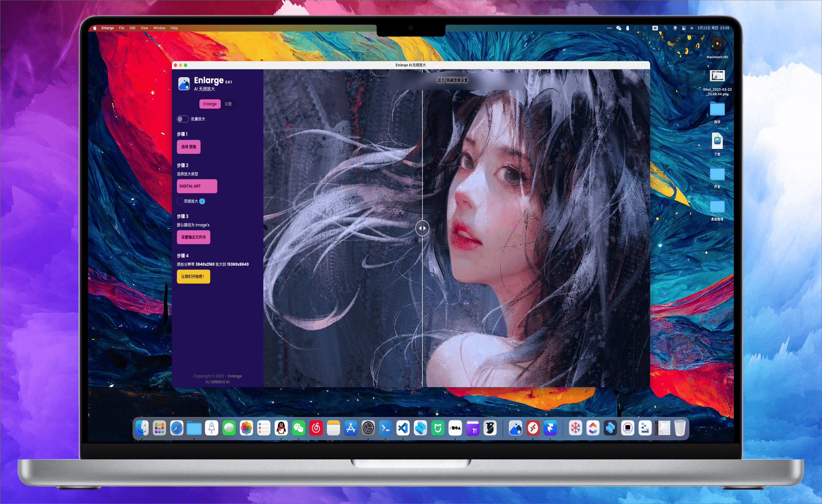Toggle the 批量放大 batch switch

click(x=182, y=119)
